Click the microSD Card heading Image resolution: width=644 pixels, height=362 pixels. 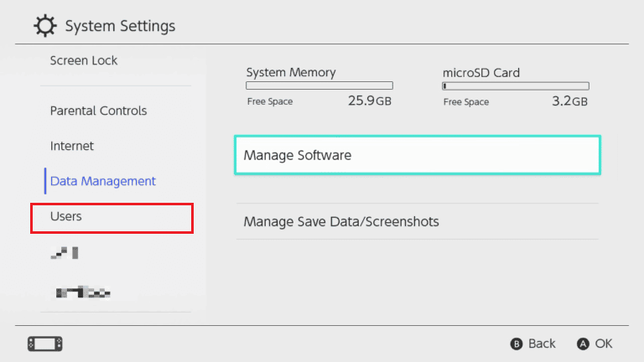click(x=481, y=73)
